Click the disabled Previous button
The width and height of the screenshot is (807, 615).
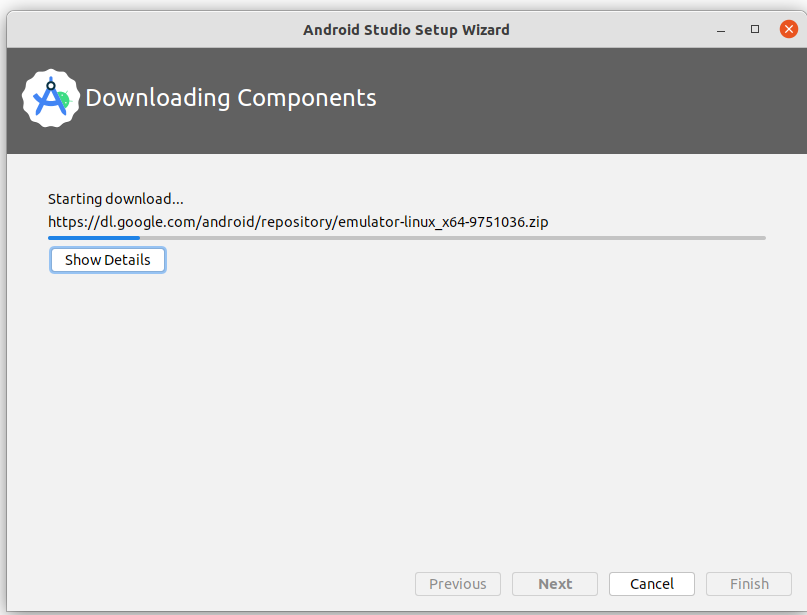(x=458, y=584)
